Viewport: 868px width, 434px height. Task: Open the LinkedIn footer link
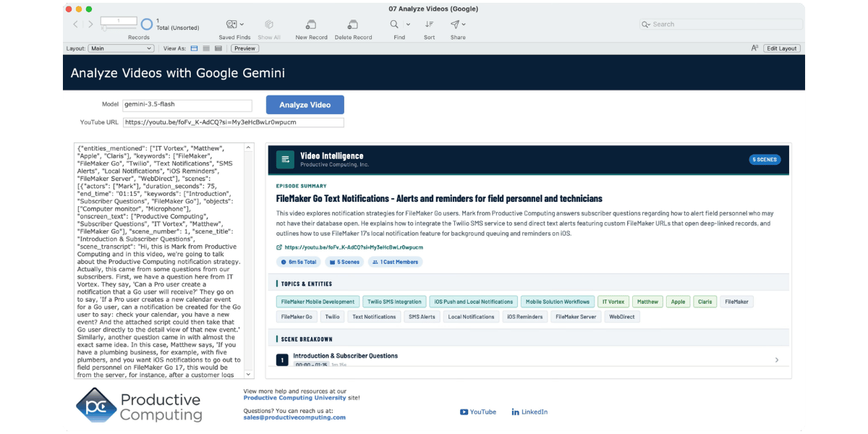pos(529,412)
